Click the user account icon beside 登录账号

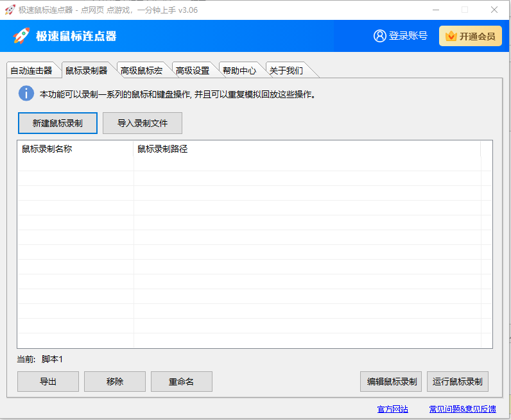379,36
